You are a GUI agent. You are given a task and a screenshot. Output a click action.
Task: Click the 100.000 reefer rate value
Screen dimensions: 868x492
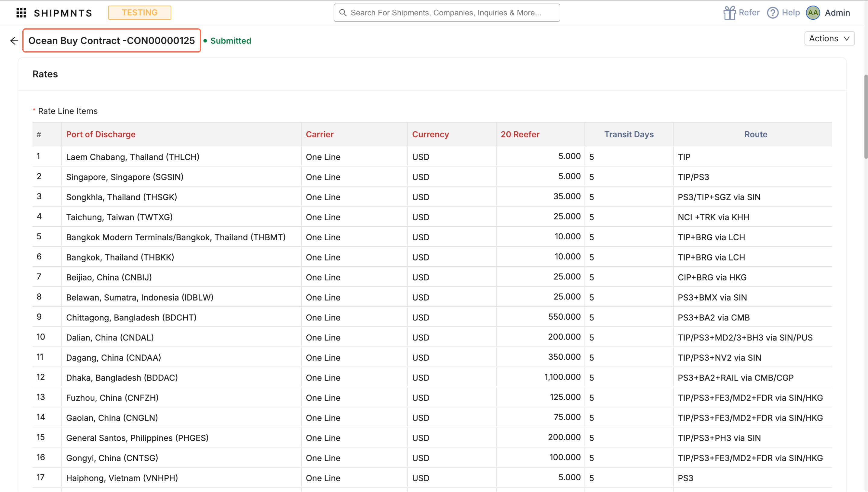tap(565, 457)
